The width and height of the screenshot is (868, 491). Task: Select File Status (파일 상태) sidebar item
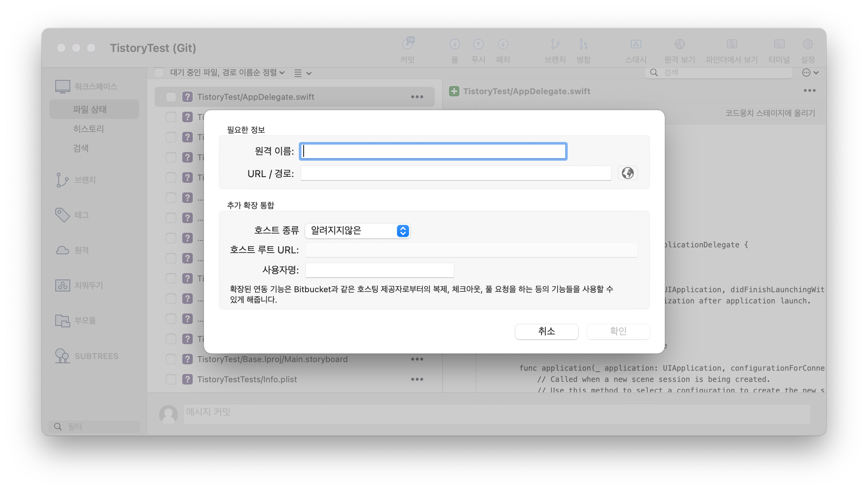point(90,109)
